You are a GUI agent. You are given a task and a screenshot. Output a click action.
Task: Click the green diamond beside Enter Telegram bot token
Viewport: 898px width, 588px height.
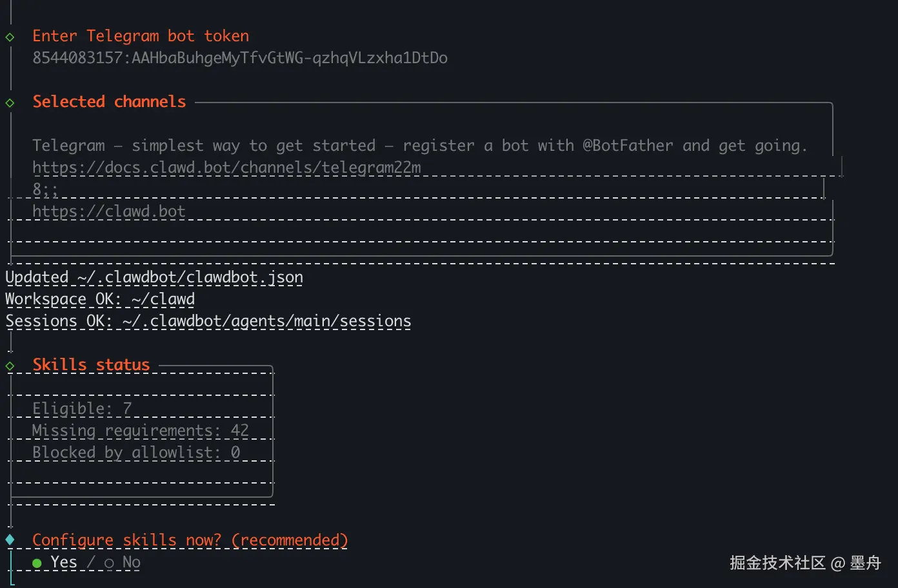10,37
